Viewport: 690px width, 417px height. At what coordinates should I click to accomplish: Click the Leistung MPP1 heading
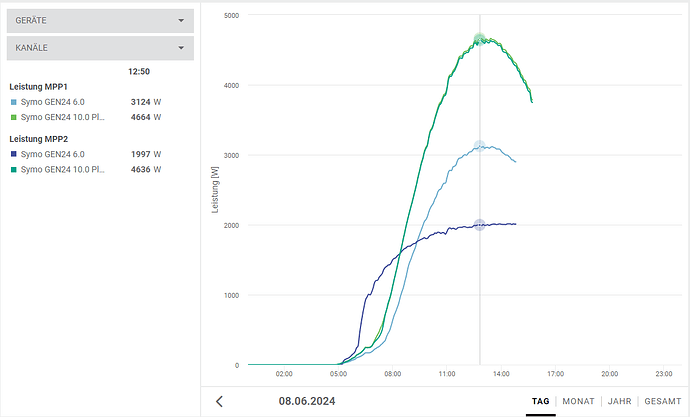click(x=38, y=87)
